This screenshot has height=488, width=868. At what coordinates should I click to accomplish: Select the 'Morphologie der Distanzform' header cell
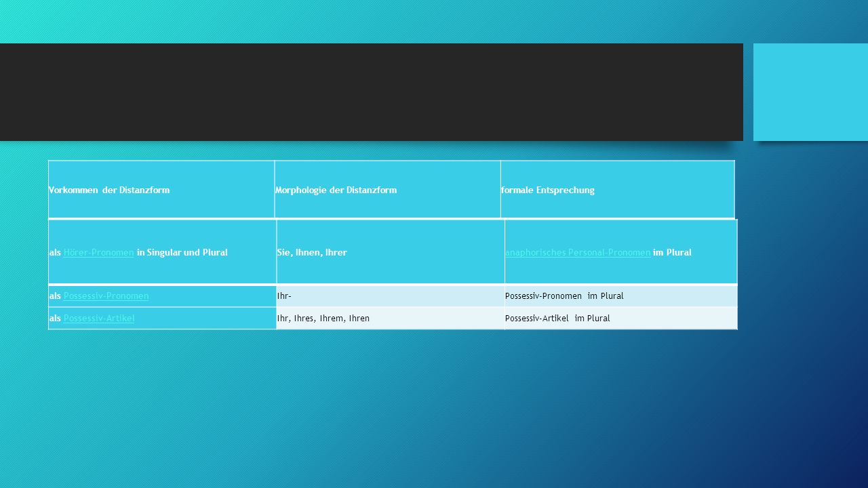tap(387, 190)
